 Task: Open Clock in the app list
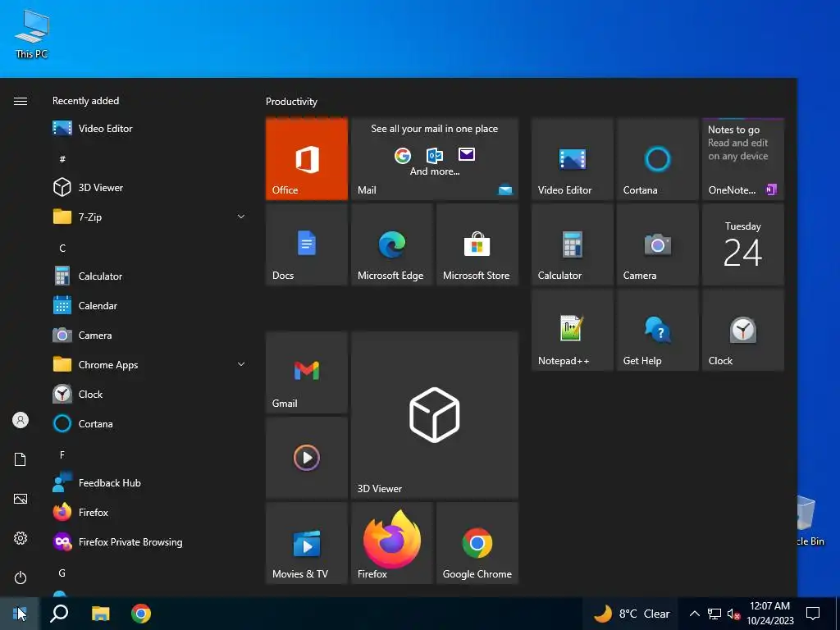[x=150, y=395]
